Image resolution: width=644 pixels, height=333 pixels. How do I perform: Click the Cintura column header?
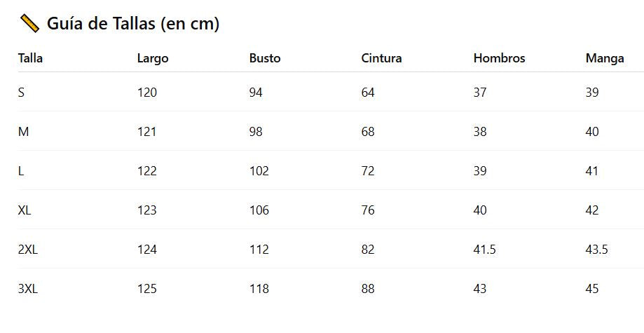pyautogui.click(x=381, y=58)
